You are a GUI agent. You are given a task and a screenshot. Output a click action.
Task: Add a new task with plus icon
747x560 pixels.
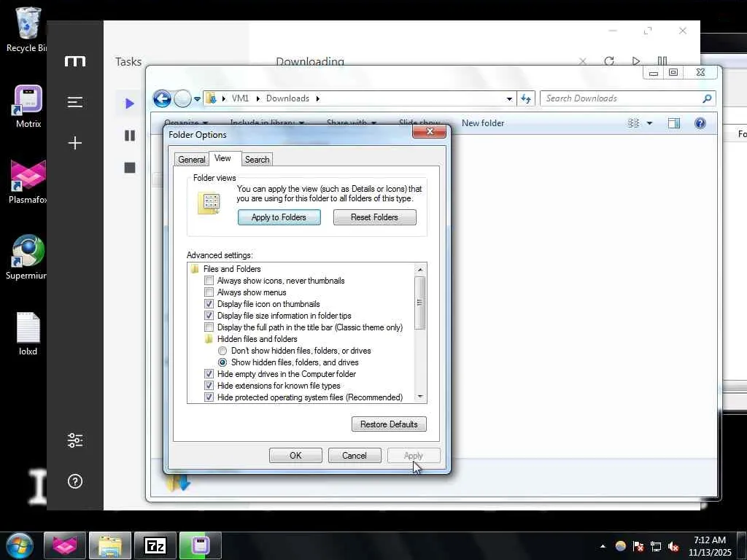[x=75, y=143]
